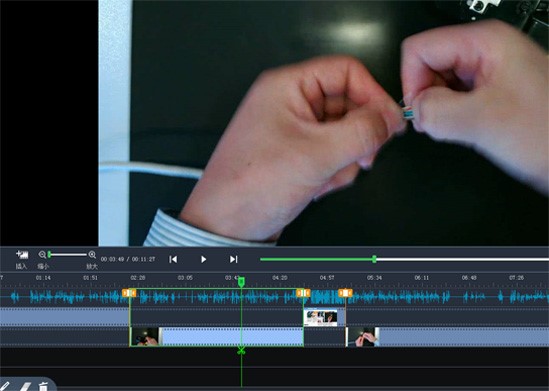Click the green handle on playback progress bar
This screenshot has width=549, height=391.
coord(374,259)
